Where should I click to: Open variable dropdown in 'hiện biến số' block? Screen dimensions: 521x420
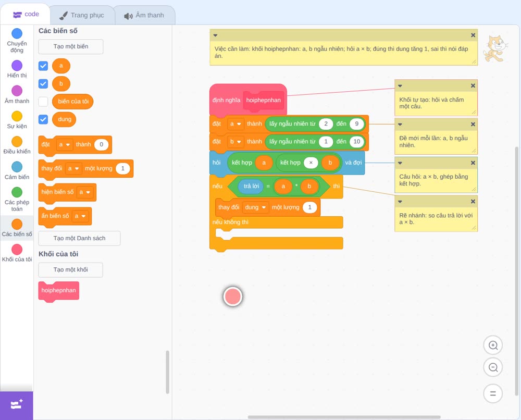pos(85,192)
